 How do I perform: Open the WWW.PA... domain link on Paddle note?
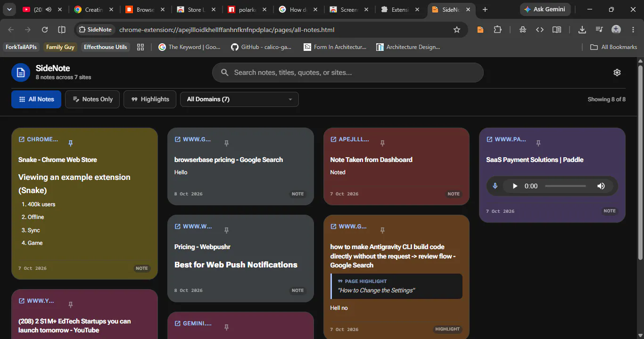[x=506, y=139]
